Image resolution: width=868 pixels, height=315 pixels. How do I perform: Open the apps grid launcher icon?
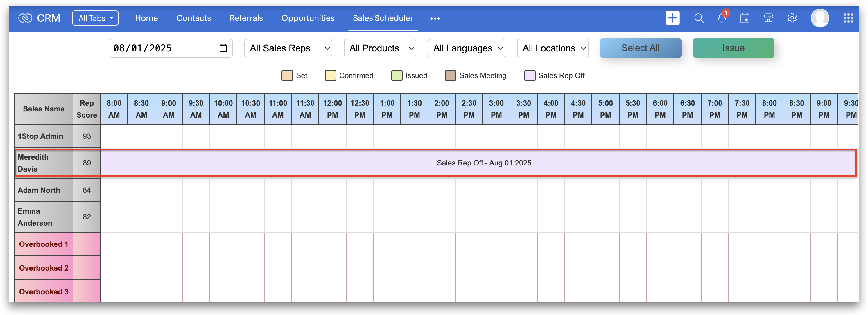[848, 18]
